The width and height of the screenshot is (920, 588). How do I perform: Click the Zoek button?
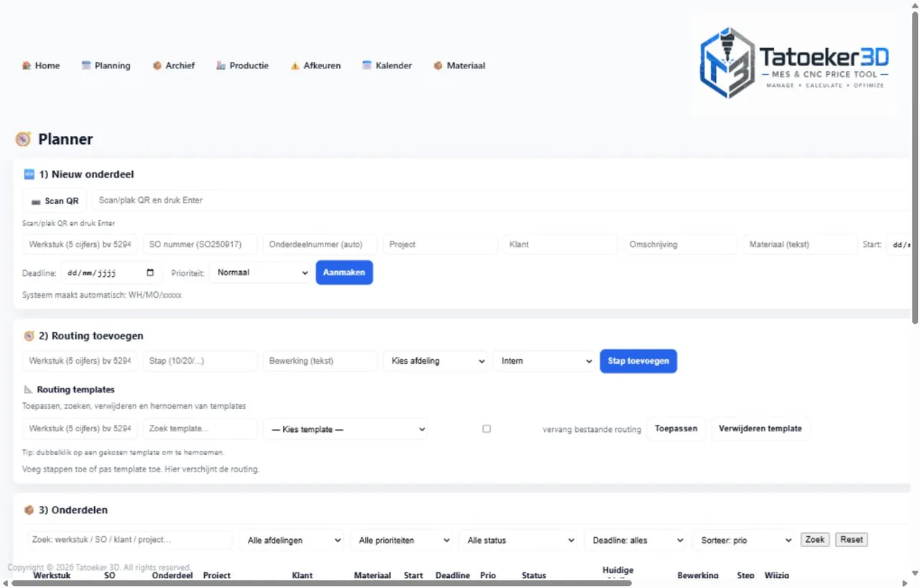815,539
